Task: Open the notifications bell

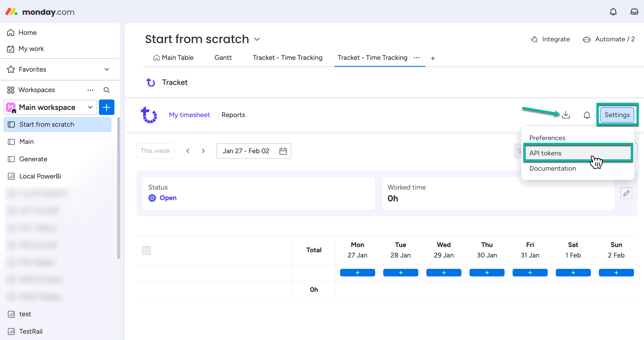Action: tap(613, 12)
